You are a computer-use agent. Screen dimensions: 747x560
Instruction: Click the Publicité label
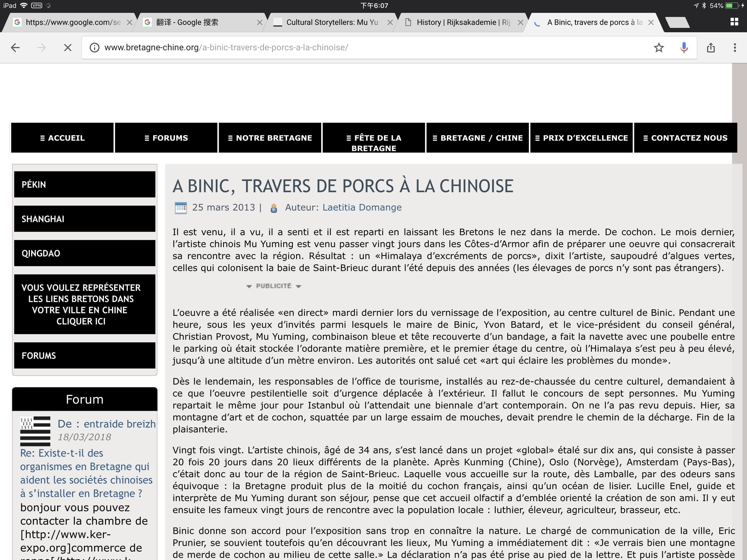click(273, 286)
